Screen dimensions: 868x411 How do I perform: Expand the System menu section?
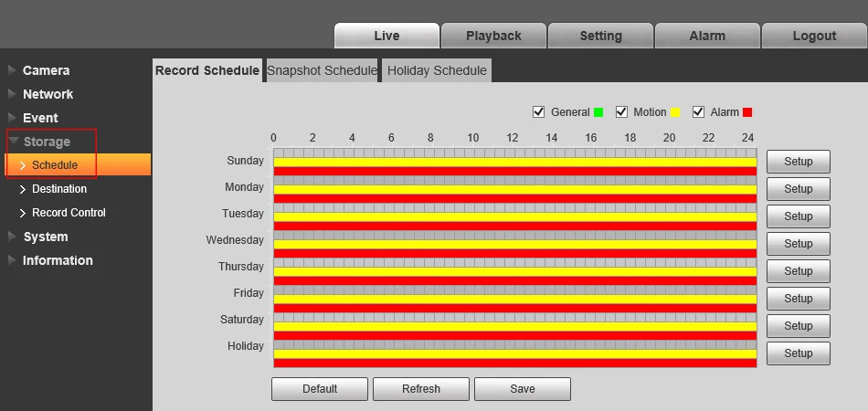point(46,237)
